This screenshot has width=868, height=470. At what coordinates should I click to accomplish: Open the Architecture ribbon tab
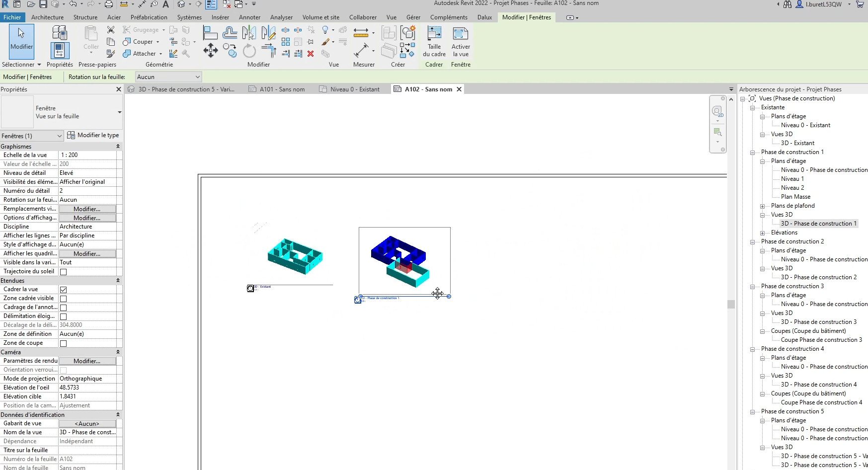47,17
